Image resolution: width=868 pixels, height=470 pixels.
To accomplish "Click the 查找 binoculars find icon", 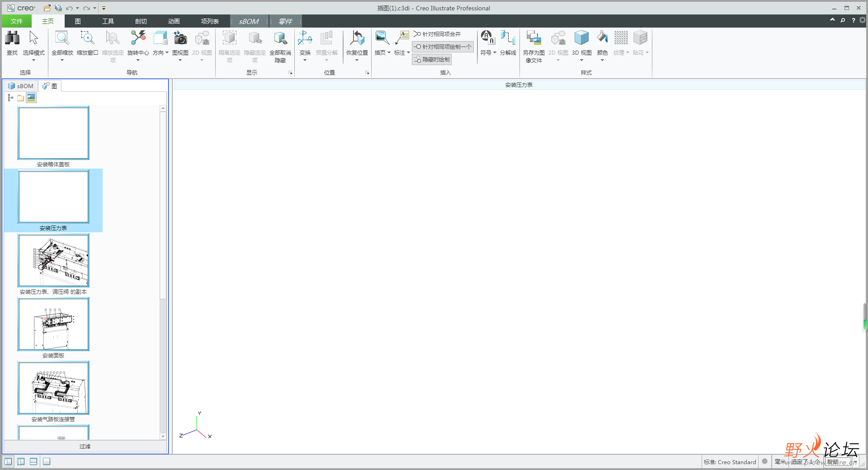I will pyautogui.click(x=12, y=38).
